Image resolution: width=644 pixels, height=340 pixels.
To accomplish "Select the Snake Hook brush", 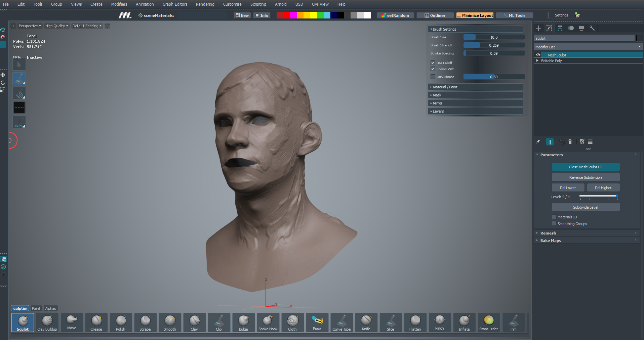I will pos(268,323).
